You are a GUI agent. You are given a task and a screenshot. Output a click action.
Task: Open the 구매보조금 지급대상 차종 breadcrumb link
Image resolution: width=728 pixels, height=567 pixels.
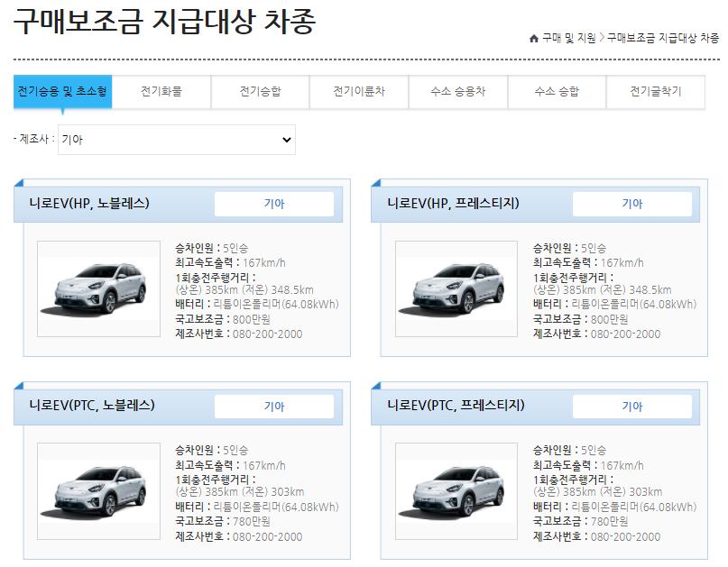pos(662,38)
